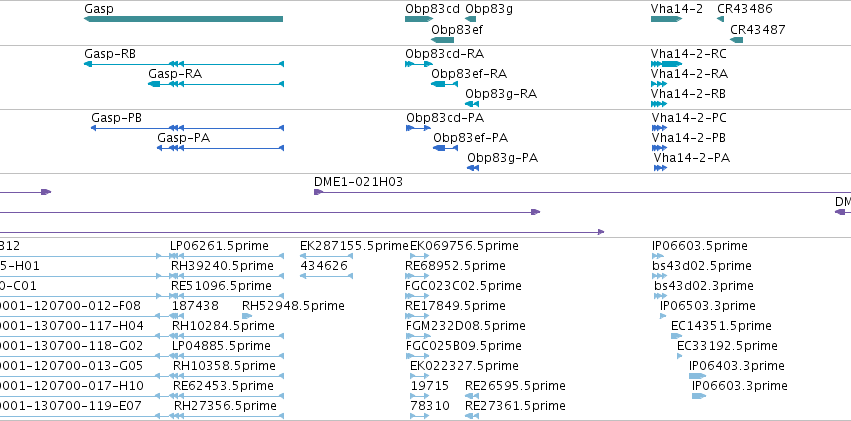This screenshot has width=851, height=421.
Task: Select the DME1-021H03 clone feature
Action: pos(582,192)
